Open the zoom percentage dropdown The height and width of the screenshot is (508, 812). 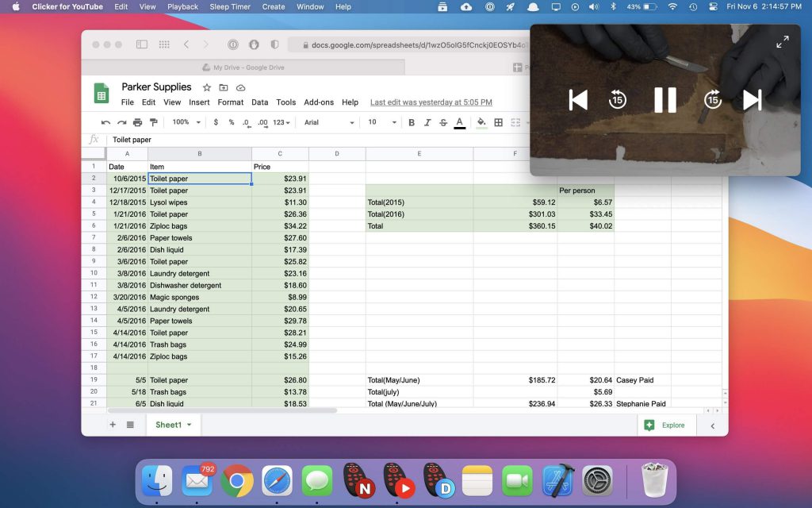(x=185, y=122)
